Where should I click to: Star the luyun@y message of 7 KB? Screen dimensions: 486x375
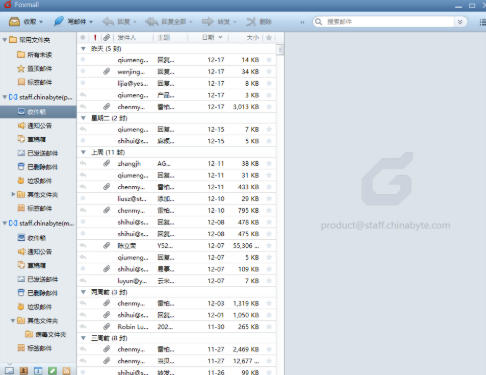click(x=269, y=281)
